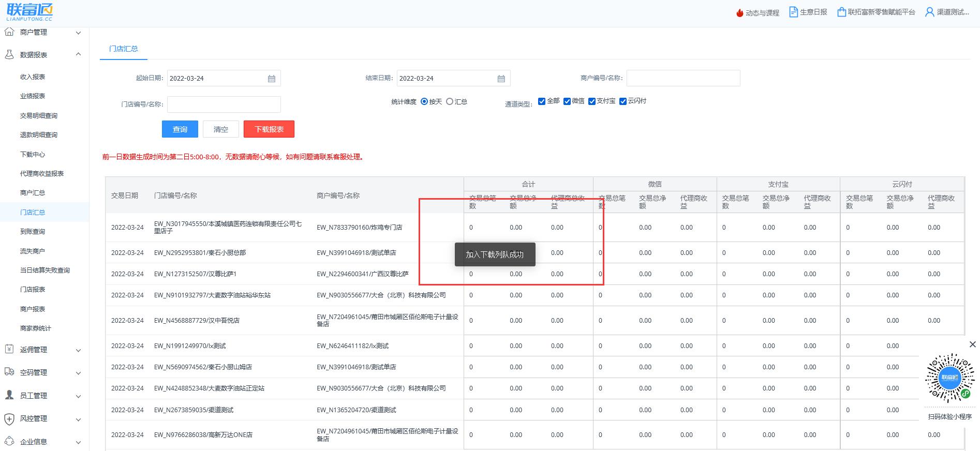This screenshot has height=451, width=980.
Task: Open the 动态与课程 link
Action: [x=762, y=13]
